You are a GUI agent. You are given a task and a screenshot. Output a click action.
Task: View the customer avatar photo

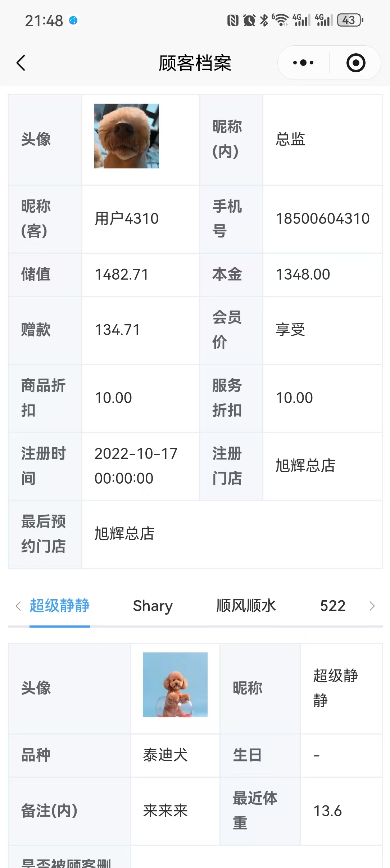click(x=127, y=136)
